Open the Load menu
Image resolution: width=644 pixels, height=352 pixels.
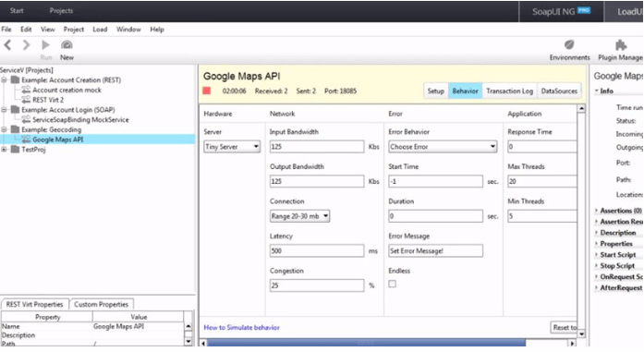(x=100, y=30)
